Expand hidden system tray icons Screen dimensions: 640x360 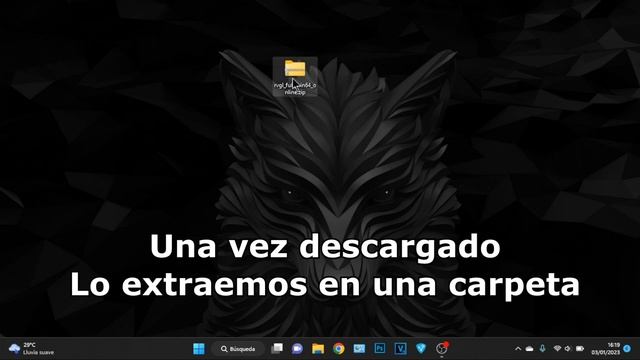518,349
